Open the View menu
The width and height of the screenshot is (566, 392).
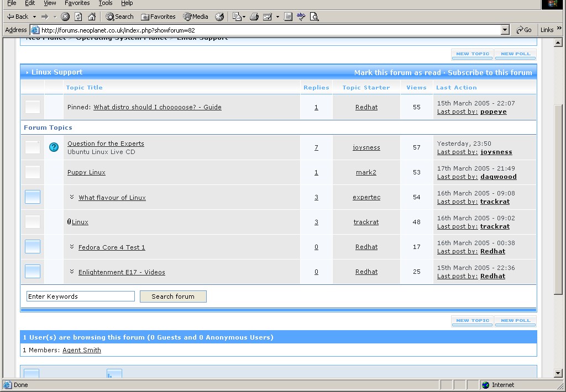[50, 3]
